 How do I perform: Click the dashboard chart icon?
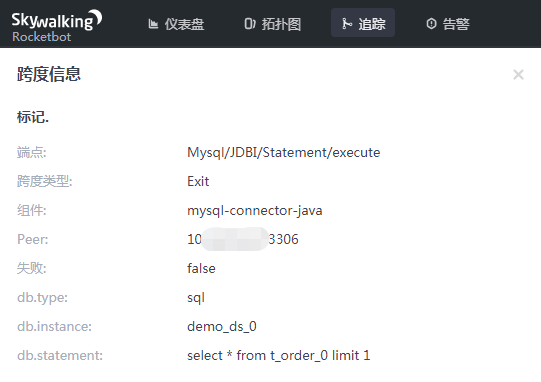(153, 24)
